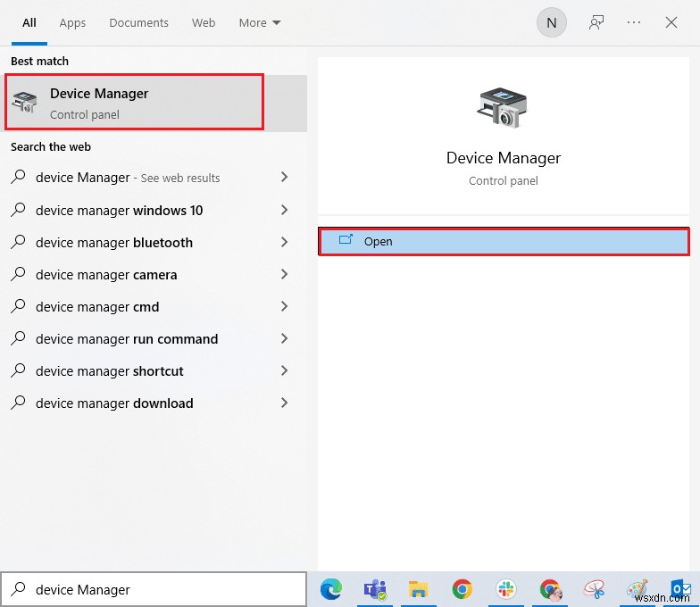
Task: Switch to the Documents tab
Action: [138, 23]
